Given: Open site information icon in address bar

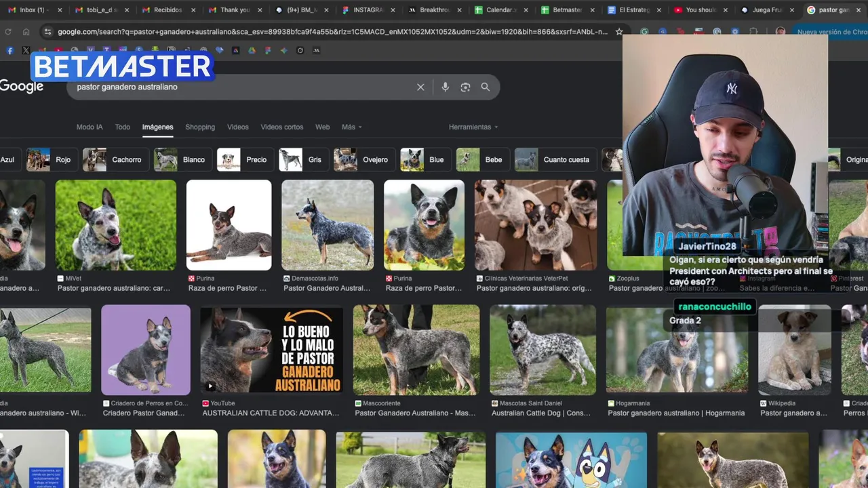Looking at the screenshot, I should coord(47,32).
